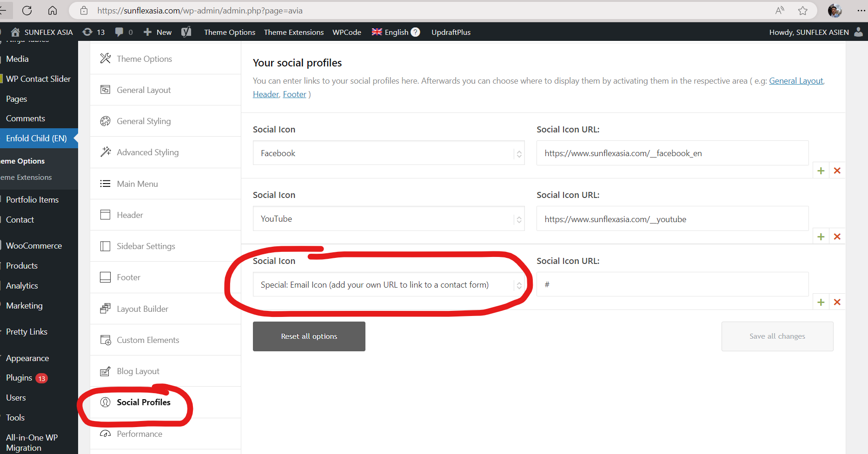Viewport: 868px width, 454px height.
Task: Remove the Special Email Icon row
Action: pos(837,302)
